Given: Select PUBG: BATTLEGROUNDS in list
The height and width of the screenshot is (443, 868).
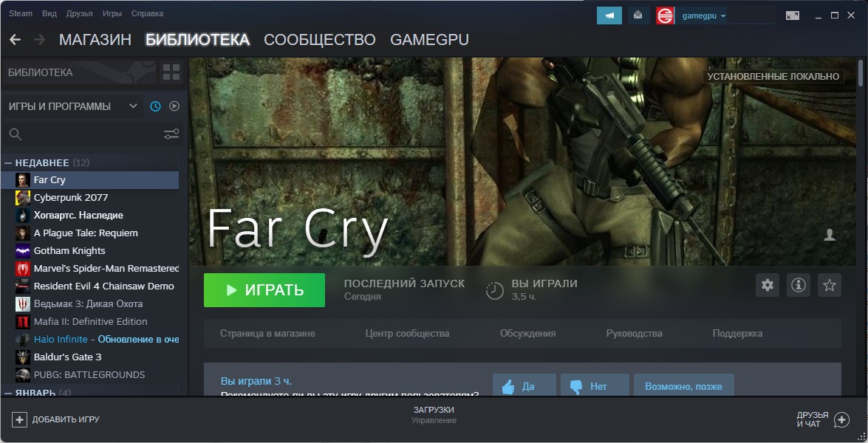Looking at the screenshot, I should click(x=90, y=374).
